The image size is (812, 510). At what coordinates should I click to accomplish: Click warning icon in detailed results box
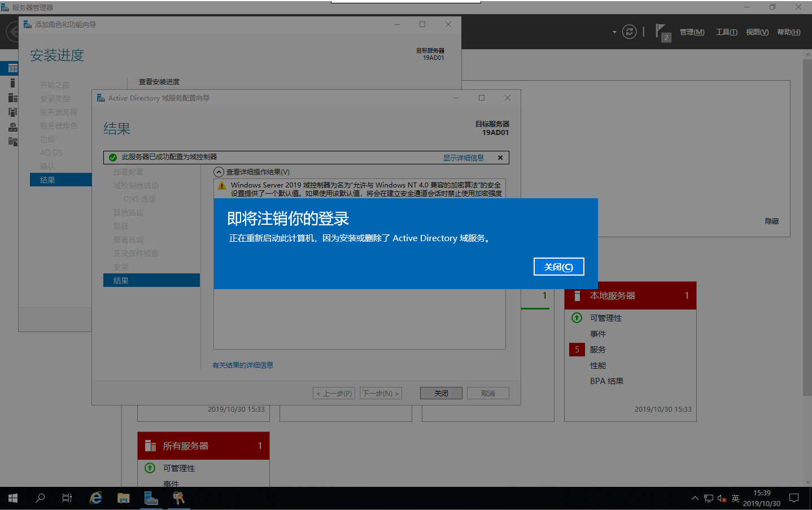pos(221,185)
